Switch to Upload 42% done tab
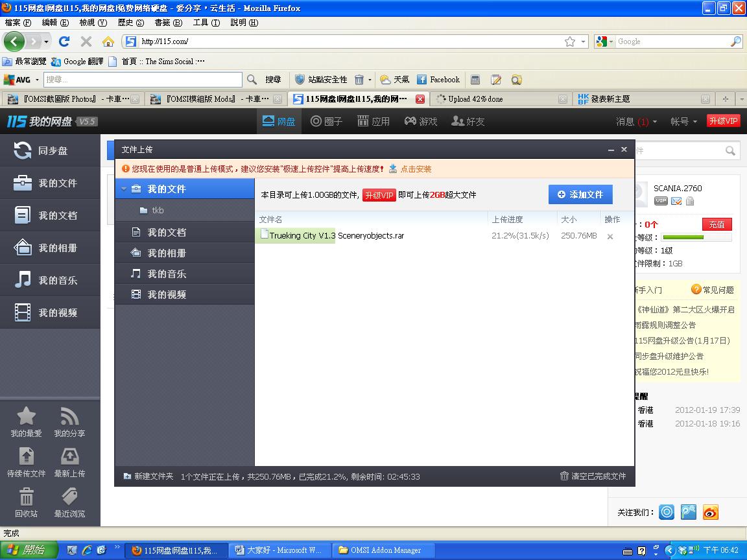The image size is (747, 560). tap(500, 99)
